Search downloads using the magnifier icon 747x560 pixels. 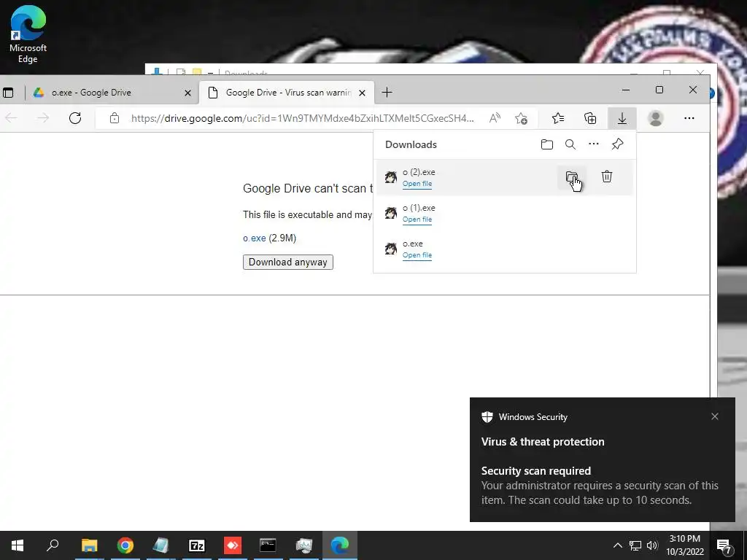click(570, 144)
